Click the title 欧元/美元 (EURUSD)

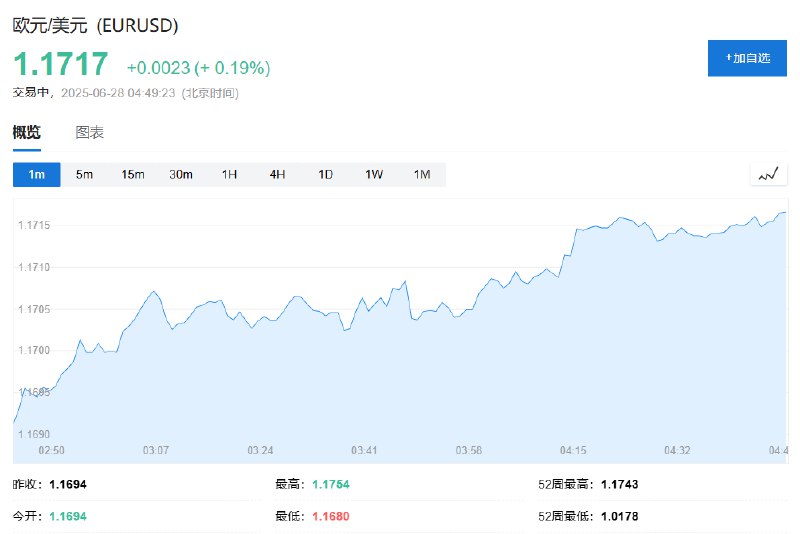click(95, 26)
